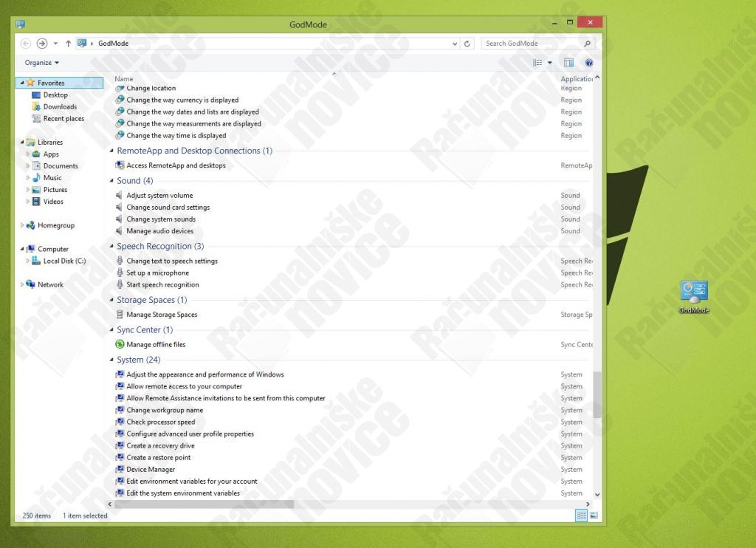Image resolution: width=756 pixels, height=548 pixels.
Task: Click the Back navigation arrow
Action: pos(26,44)
